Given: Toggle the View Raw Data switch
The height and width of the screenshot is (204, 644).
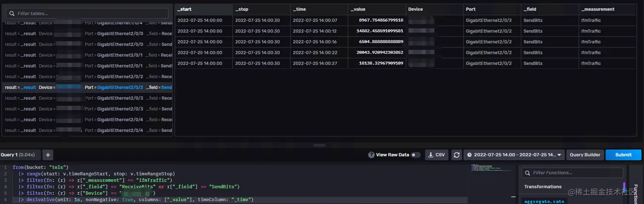Looking at the screenshot, I should pyautogui.click(x=415, y=155).
